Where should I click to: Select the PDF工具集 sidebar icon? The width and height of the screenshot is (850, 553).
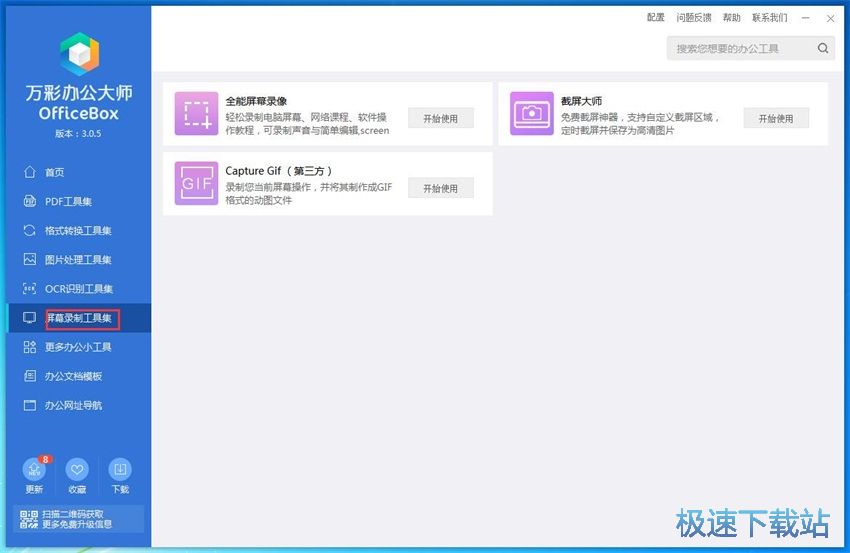tap(30, 201)
